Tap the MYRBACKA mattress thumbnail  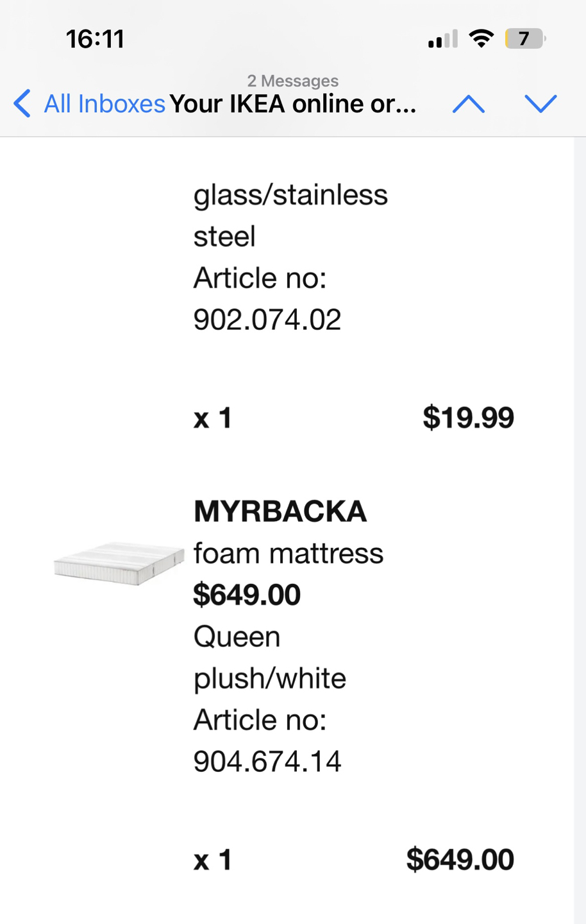point(119,563)
